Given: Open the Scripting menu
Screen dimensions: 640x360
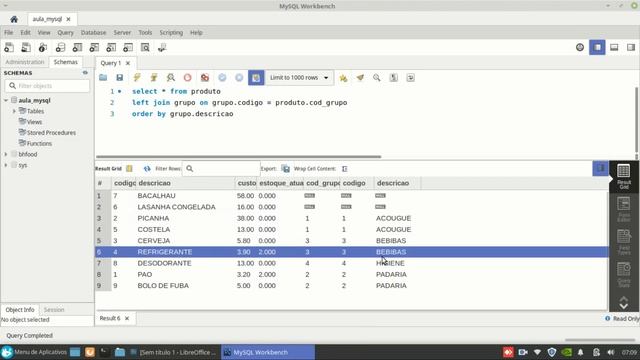Looking at the screenshot, I should [x=171, y=33].
